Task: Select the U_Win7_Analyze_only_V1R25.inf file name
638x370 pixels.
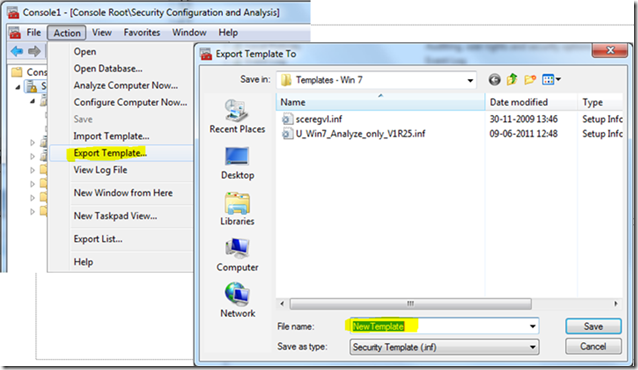Action: click(361, 134)
